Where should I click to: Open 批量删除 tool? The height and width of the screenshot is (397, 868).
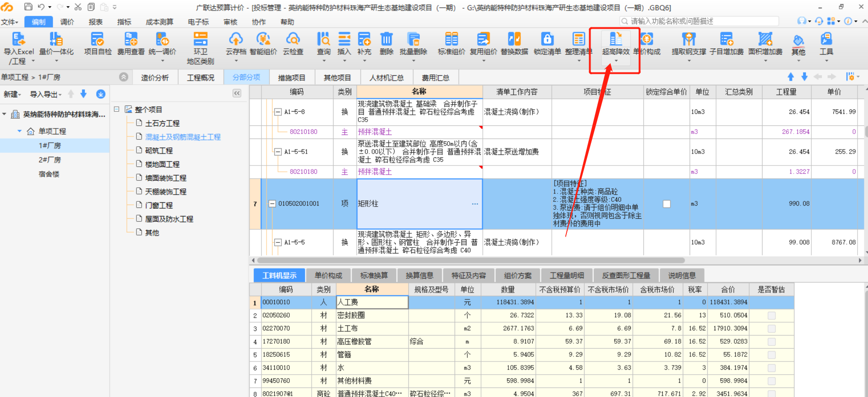(413, 46)
